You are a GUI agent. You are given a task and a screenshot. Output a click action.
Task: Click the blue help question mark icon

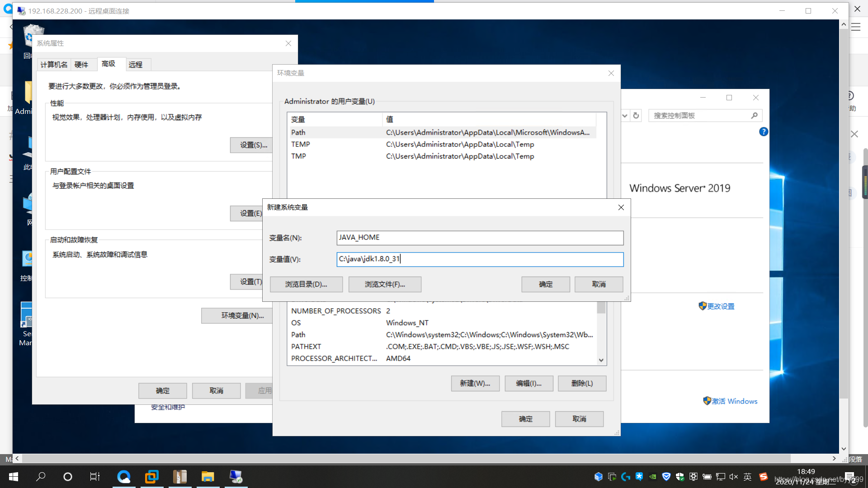764,131
